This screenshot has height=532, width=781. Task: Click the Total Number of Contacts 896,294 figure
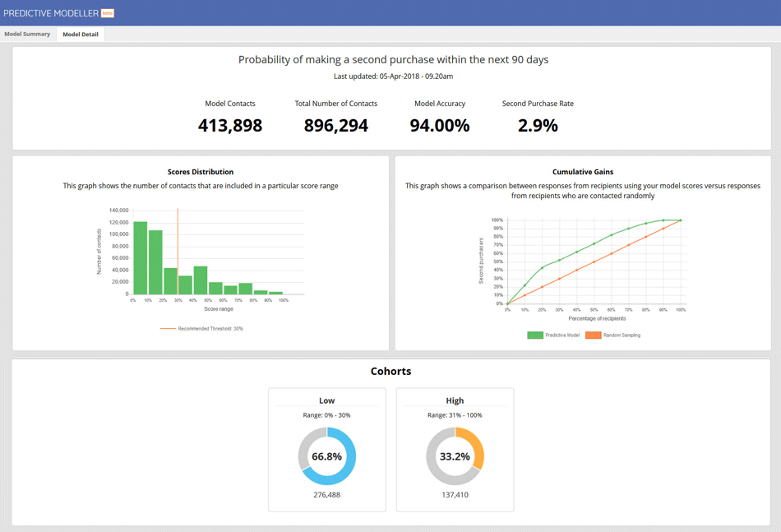pyautogui.click(x=336, y=126)
